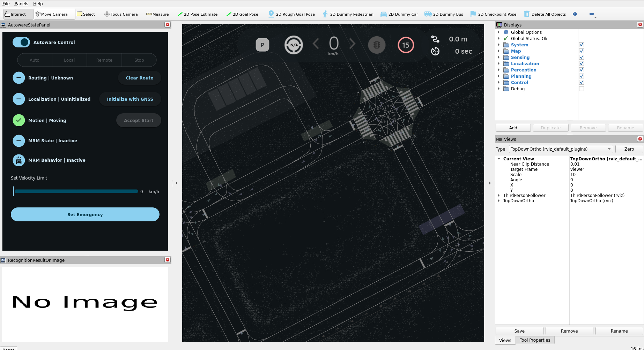Expand the System display group

click(499, 45)
